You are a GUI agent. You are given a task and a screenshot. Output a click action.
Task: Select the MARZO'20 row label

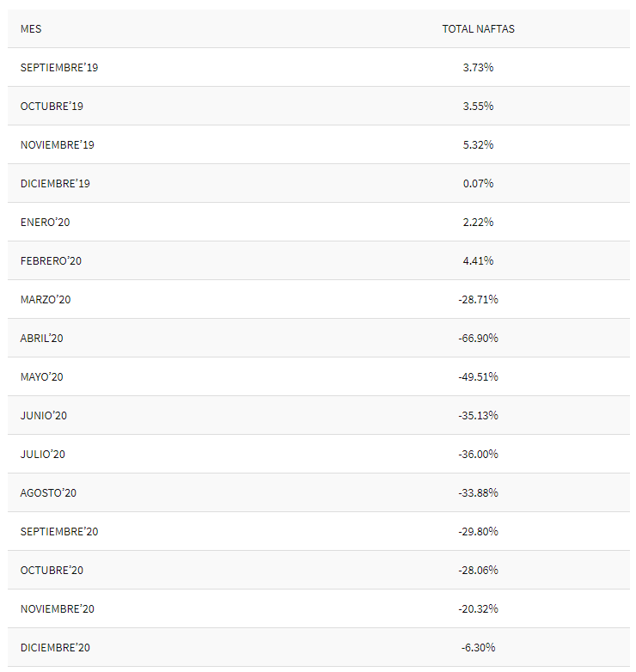pyautogui.click(x=46, y=300)
